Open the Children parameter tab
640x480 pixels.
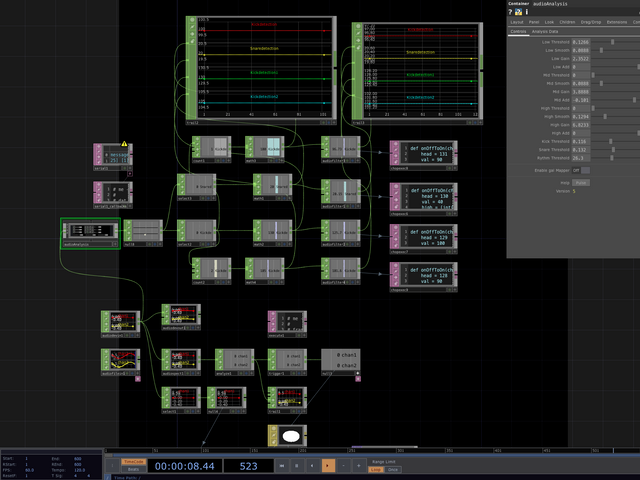[x=566, y=21]
